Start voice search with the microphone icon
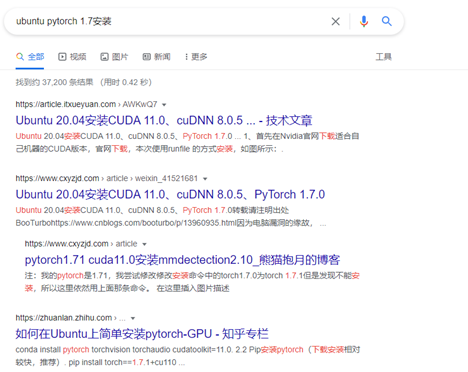The image size is (468, 372). 364,22
